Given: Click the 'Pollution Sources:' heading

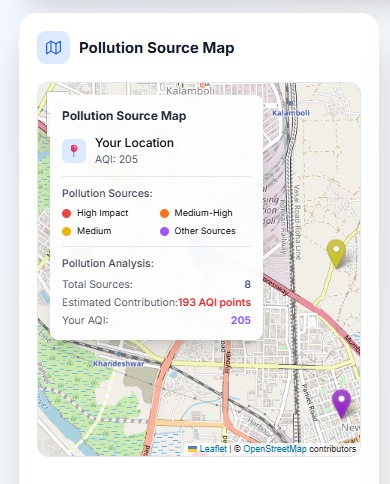Looking at the screenshot, I should pyautogui.click(x=107, y=193).
